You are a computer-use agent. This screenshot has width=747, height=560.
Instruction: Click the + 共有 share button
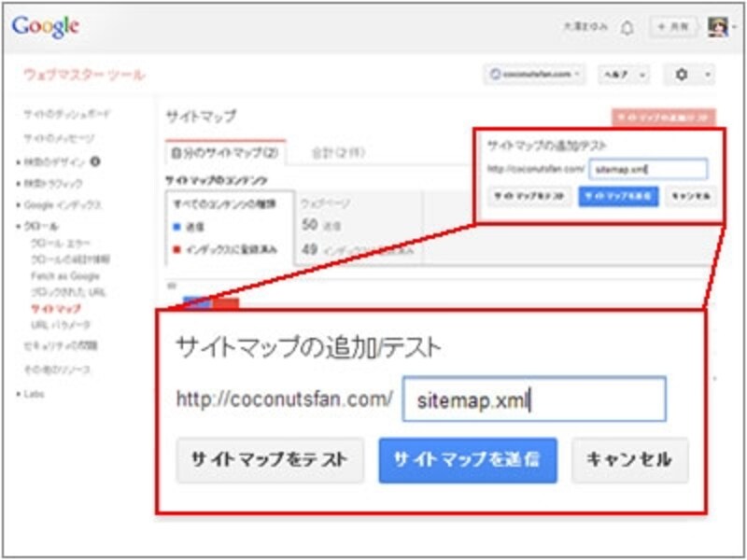pos(672,27)
